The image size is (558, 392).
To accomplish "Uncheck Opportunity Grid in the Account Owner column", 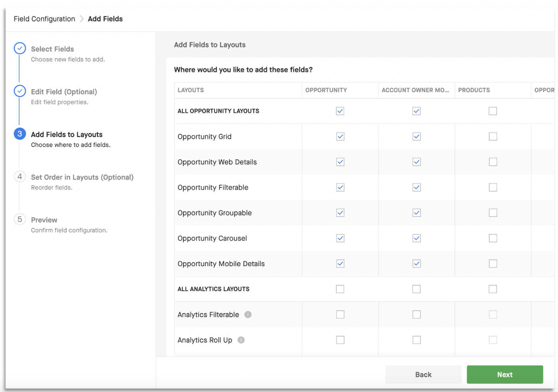I will point(417,136).
